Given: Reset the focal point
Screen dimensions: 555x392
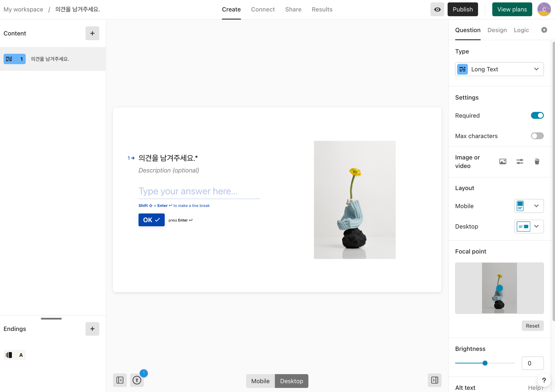Looking at the screenshot, I should click(x=533, y=326).
